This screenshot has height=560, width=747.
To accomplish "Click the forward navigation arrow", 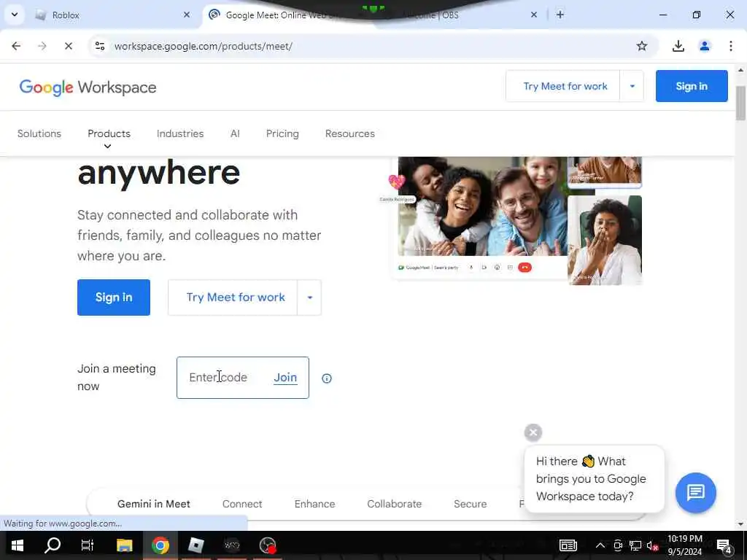I will click(42, 46).
